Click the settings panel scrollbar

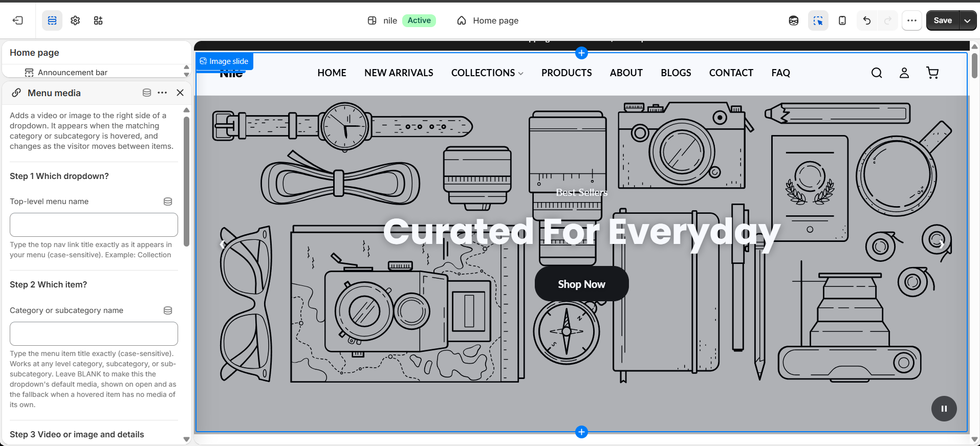pos(186,182)
